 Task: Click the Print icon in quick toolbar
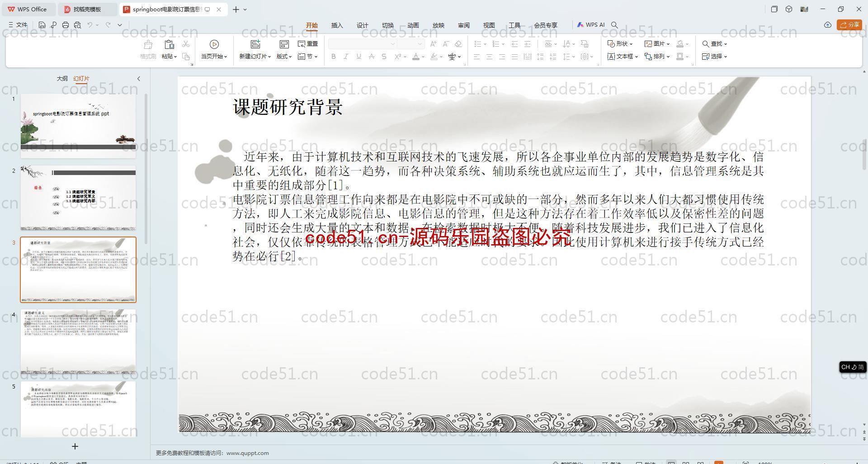[x=66, y=25]
